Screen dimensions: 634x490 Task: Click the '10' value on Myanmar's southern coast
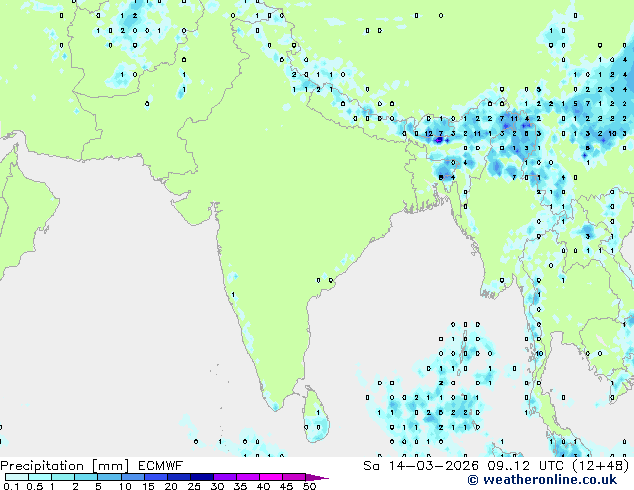point(539,353)
